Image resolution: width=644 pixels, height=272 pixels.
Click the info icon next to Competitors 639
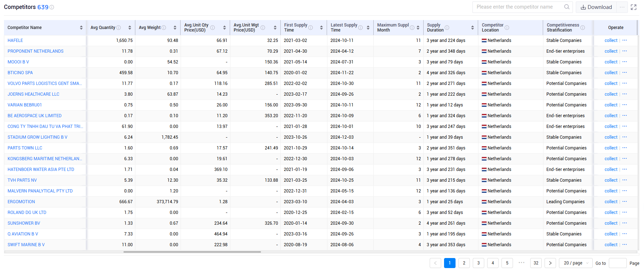coord(52,7)
